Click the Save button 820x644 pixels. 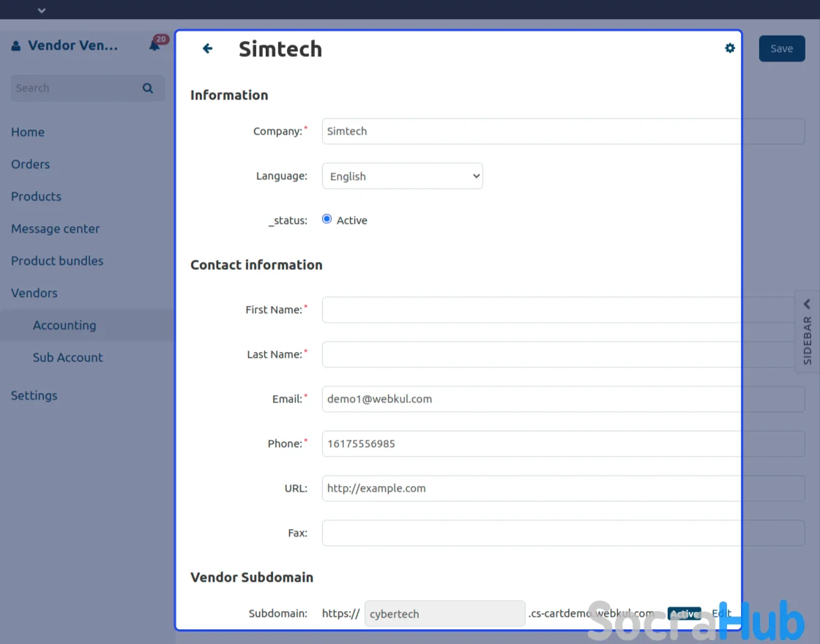click(x=781, y=48)
